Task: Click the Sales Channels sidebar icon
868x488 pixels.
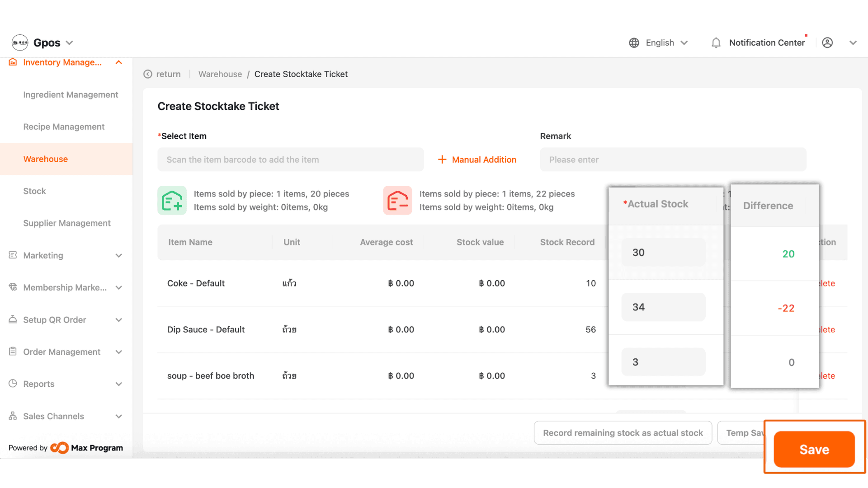Action: [x=13, y=416]
